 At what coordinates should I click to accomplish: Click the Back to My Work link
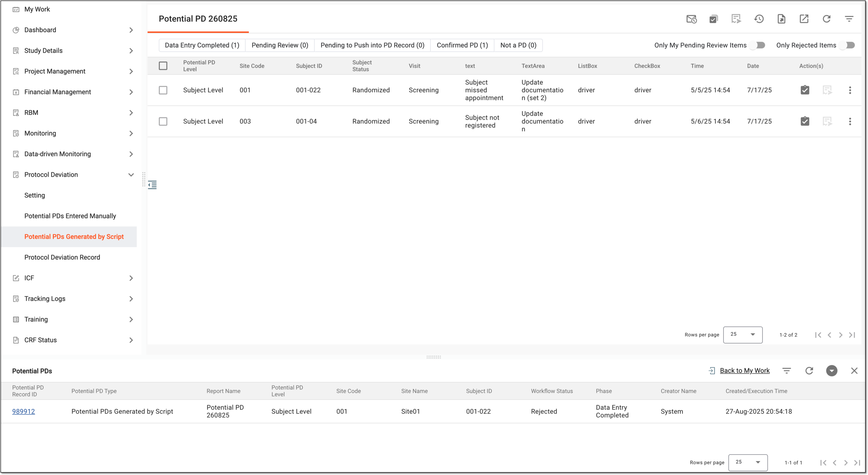tap(745, 371)
